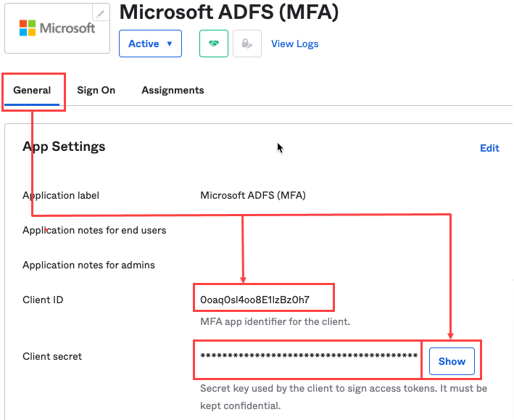Open the Assignments tab
Viewport: 514px width, 420px height.
(x=173, y=90)
